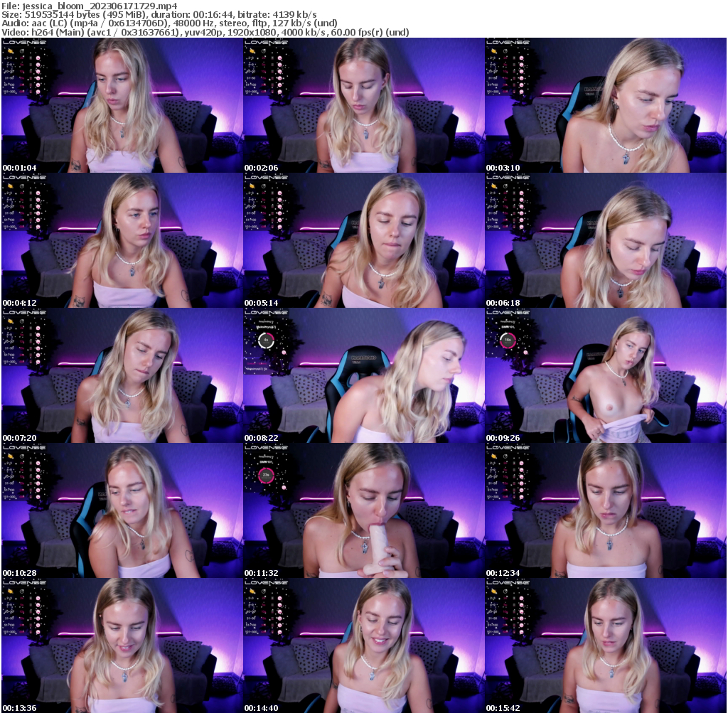Open the thumbnail at timestamp 00:02:06
The image size is (728, 713).
(363, 103)
